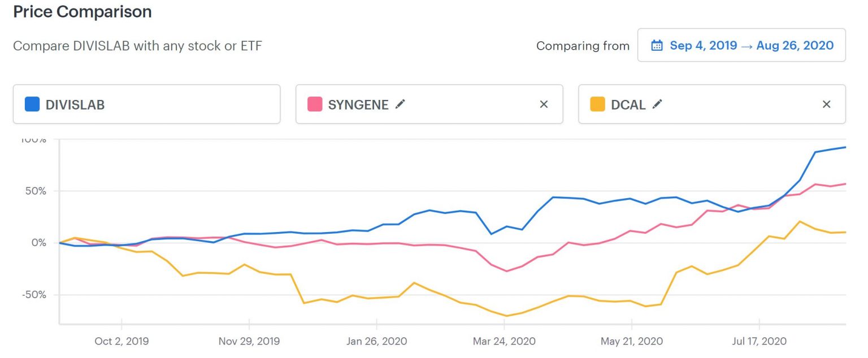Remove SYNGENE from the comparison
868x358 pixels.
click(x=544, y=104)
